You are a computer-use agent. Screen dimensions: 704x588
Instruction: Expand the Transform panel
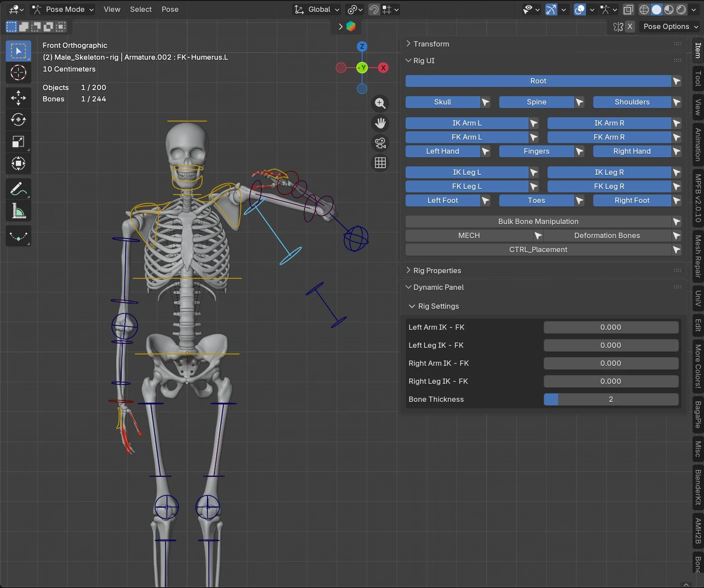(x=431, y=44)
